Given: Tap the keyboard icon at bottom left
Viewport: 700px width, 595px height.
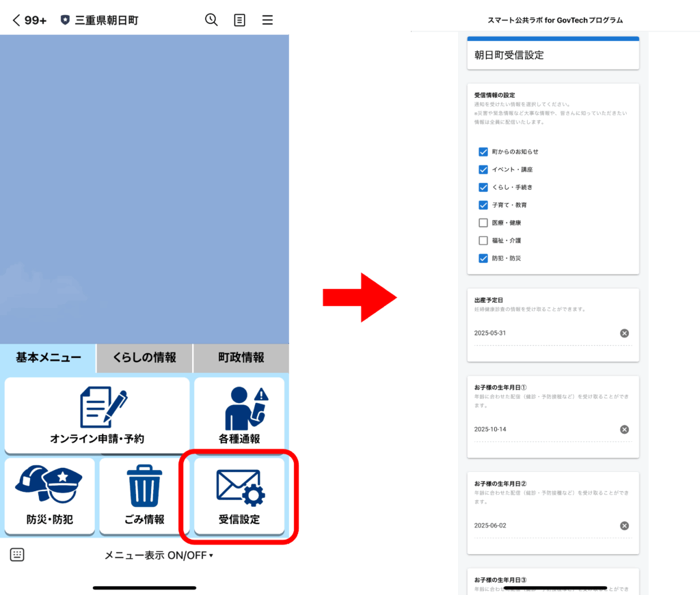Looking at the screenshot, I should pos(17,555).
